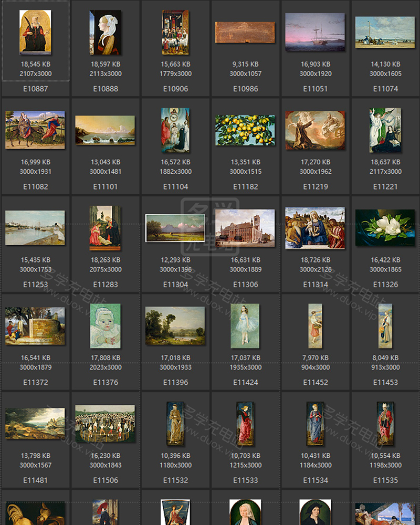Click the E11101 coastal landscape thumbnail

[105, 130]
